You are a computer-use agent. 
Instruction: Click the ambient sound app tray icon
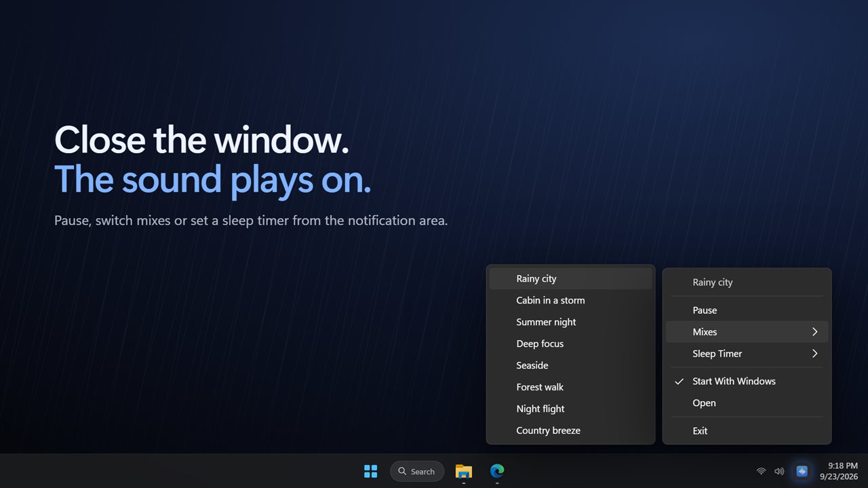[x=802, y=471]
